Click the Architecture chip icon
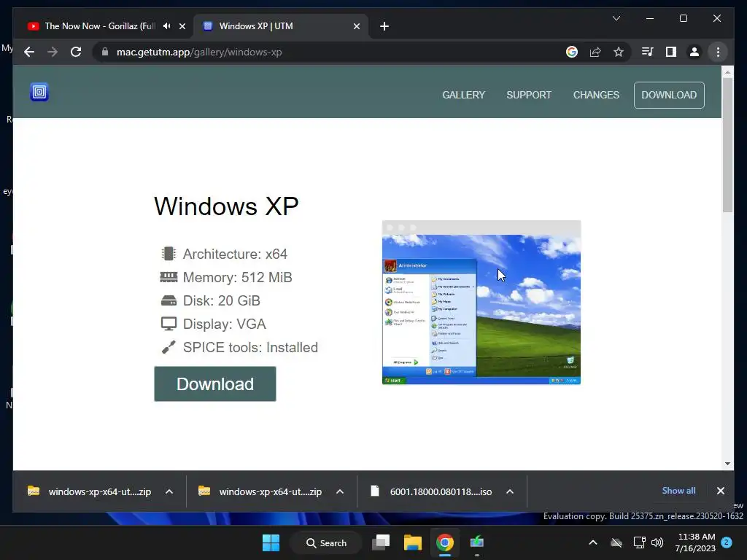 pos(169,253)
